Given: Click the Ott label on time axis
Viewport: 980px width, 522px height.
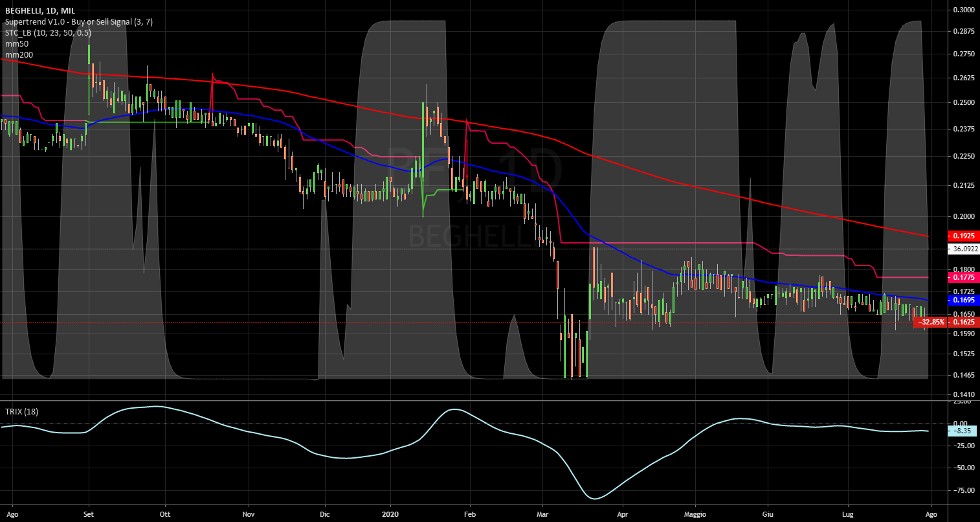Looking at the screenshot, I should tap(164, 514).
